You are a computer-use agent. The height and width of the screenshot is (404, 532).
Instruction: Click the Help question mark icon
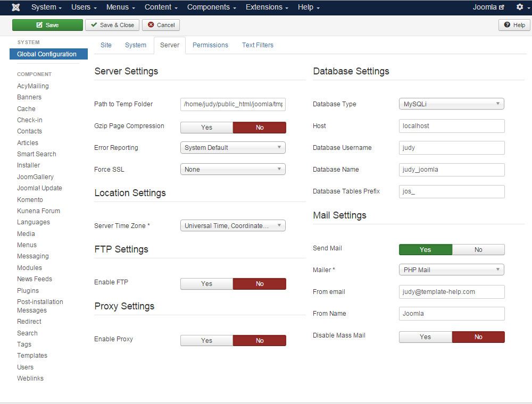(507, 25)
